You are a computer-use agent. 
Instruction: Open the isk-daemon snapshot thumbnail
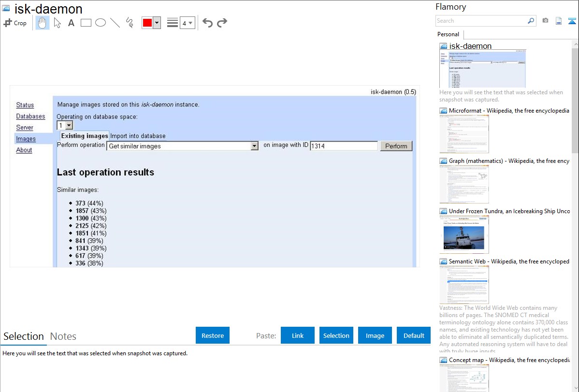(483, 69)
